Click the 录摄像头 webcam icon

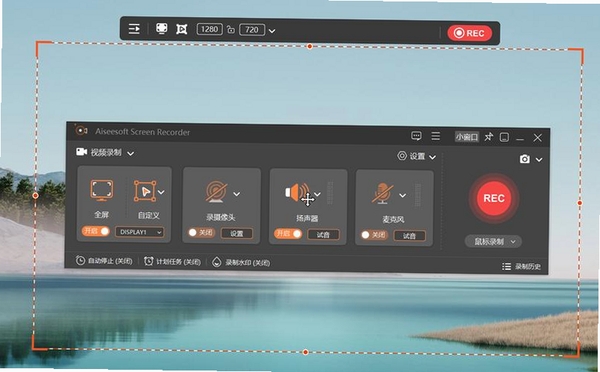(217, 191)
